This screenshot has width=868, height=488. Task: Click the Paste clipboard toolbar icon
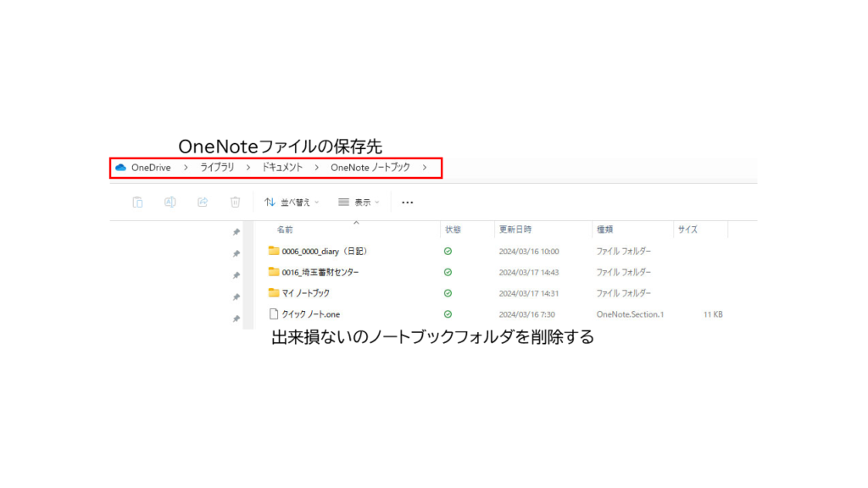point(137,202)
